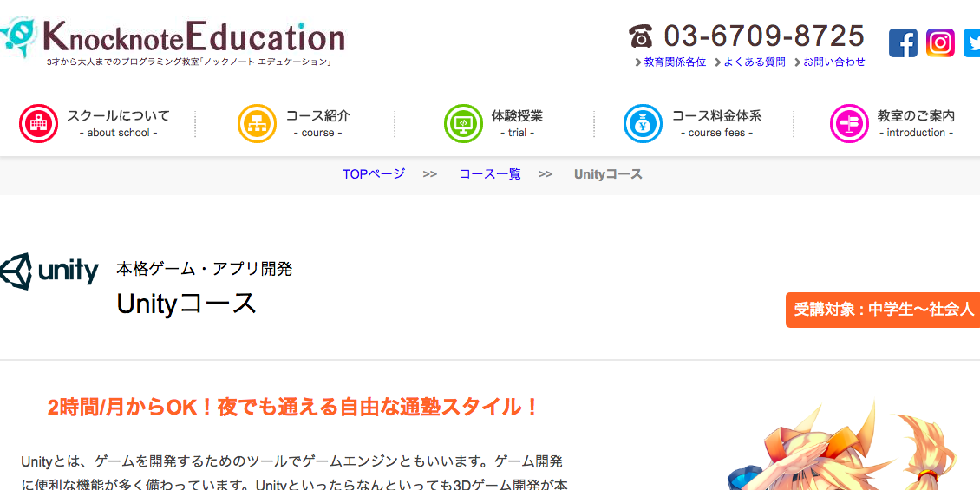Click the magenta signpost introduction icon

pyautogui.click(x=849, y=124)
